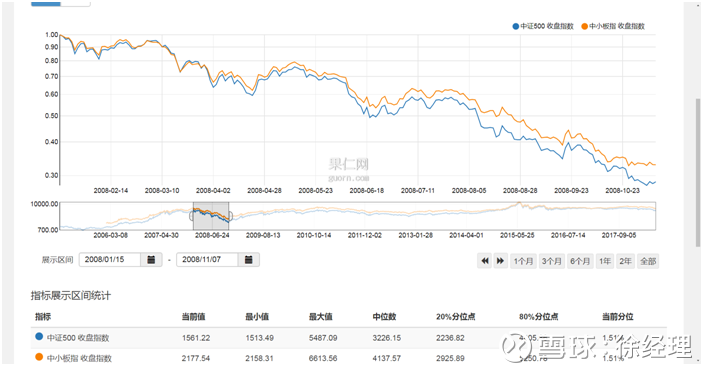Viewport: 703px width, 366px height.
Task: Click the blue dot beside 中证500 row
Action: pos(39,336)
